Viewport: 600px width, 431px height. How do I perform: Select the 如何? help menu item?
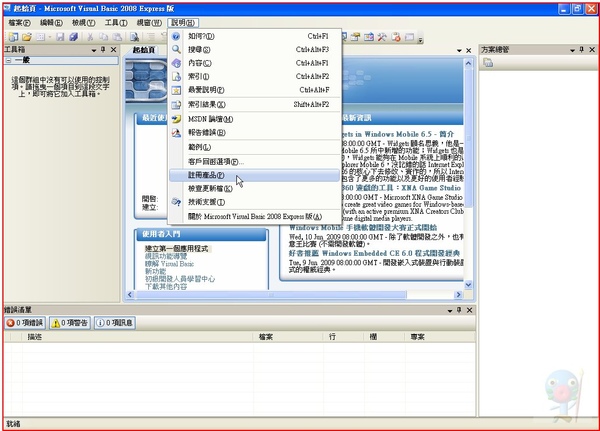[x=254, y=36]
